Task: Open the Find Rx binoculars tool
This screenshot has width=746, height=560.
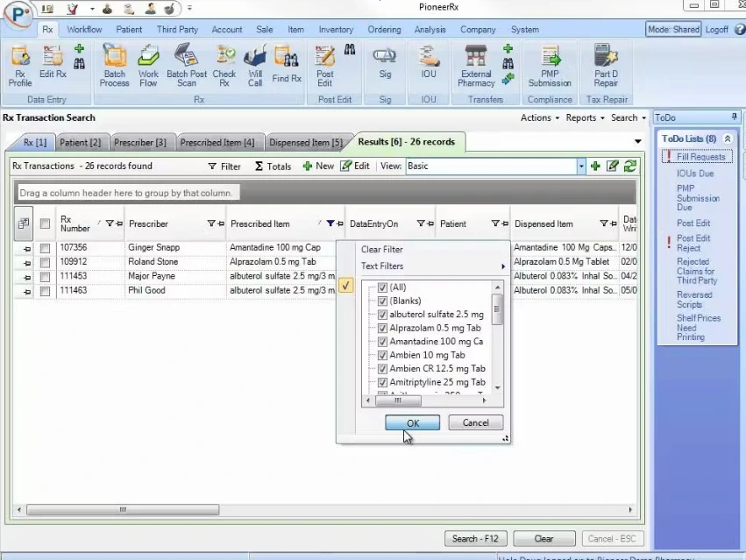Action: [287, 64]
